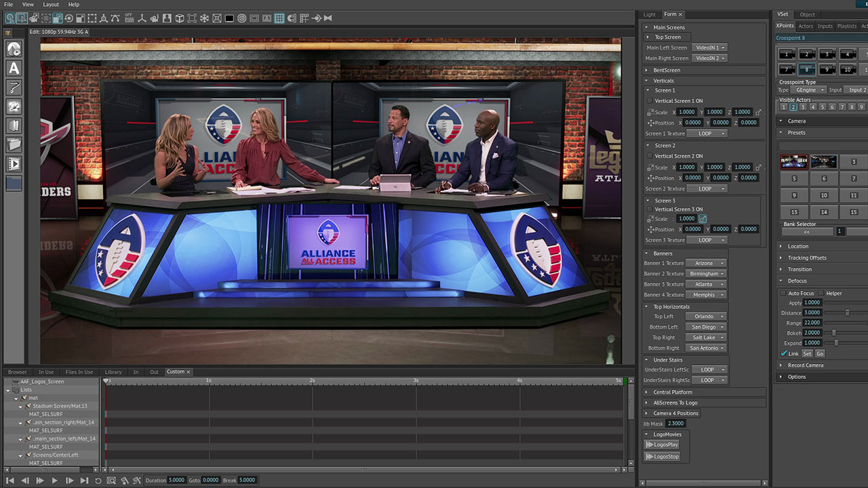Open crosspoint Type GEngine dropdown
868x488 pixels.
coord(809,89)
